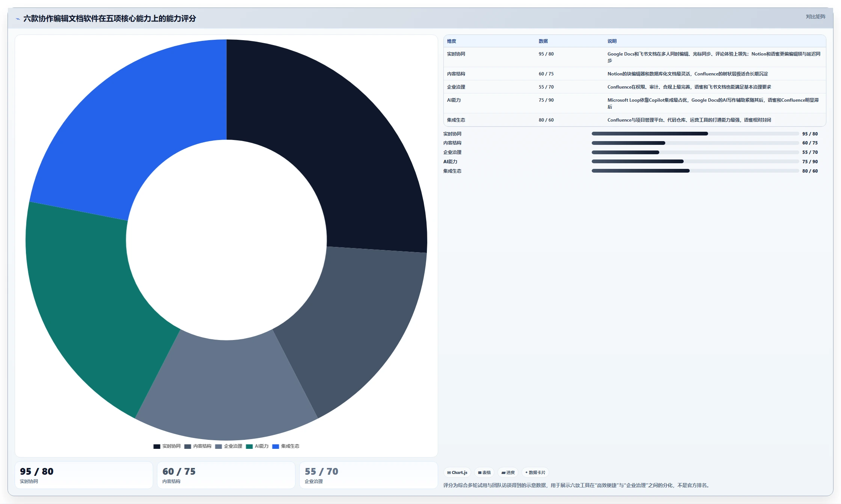This screenshot has width=841, height=504.
Task: Toggle the 内容结构 legend entry under the chart
Action: point(198,446)
